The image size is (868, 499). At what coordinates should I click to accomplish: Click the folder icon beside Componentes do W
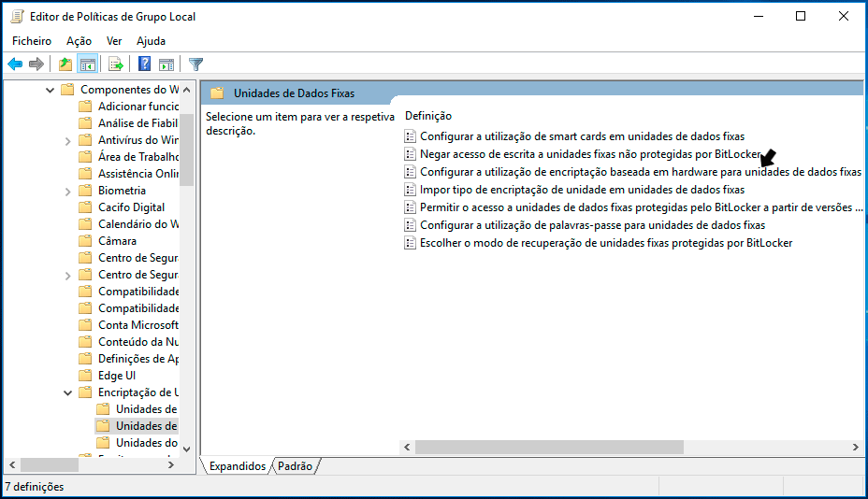(x=67, y=89)
